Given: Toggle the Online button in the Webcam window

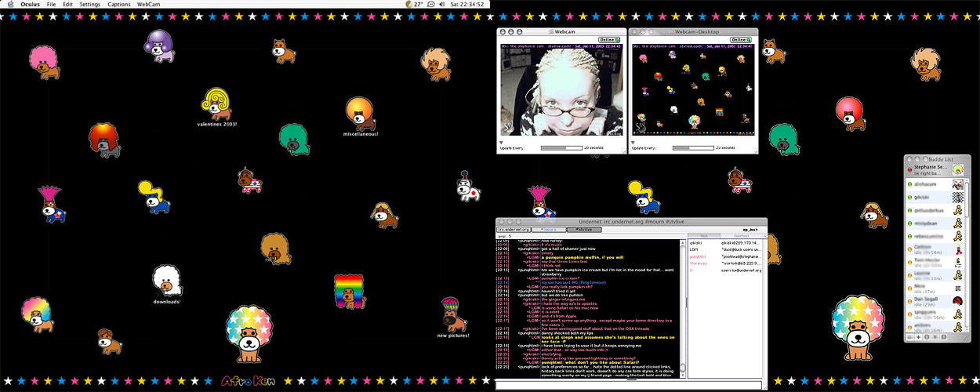Looking at the screenshot, I should [x=608, y=39].
